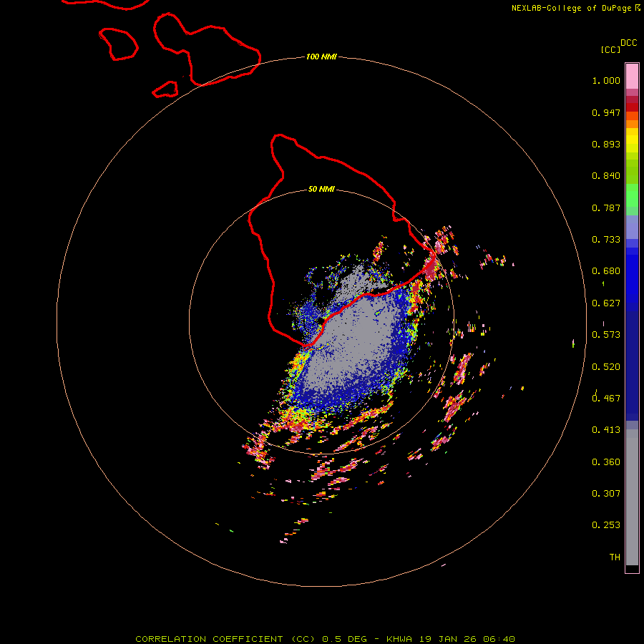
Task: Click the light pink swatch atop the color bar
Action: pos(632,76)
